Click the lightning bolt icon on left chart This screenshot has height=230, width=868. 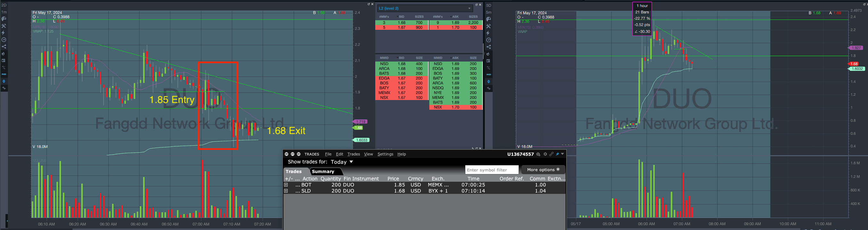coord(4,33)
